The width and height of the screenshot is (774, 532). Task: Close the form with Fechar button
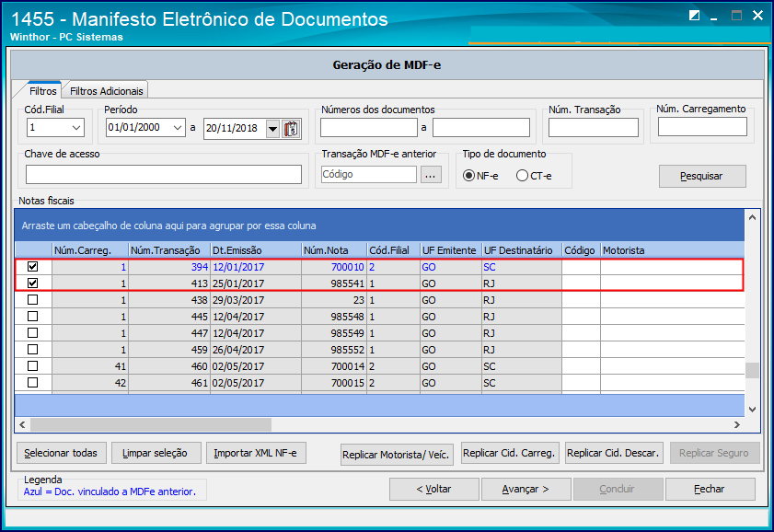point(710,489)
